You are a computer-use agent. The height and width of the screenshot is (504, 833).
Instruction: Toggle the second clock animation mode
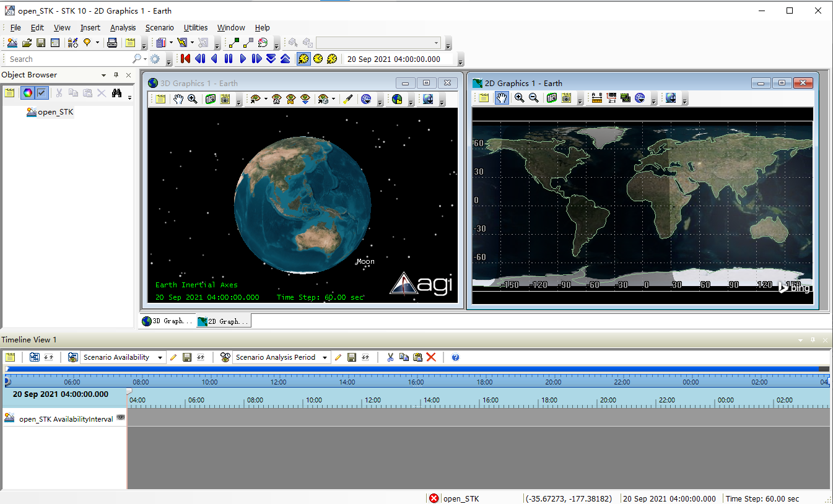pyautogui.click(x=318, y=59)
